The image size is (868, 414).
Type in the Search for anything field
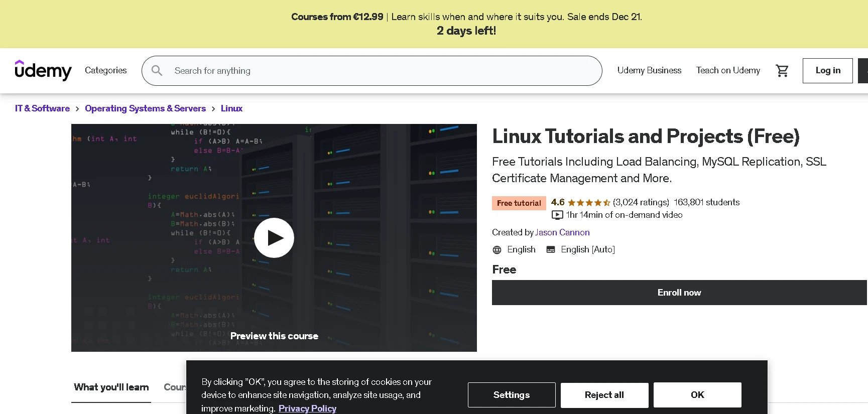[x=382, y=71]
